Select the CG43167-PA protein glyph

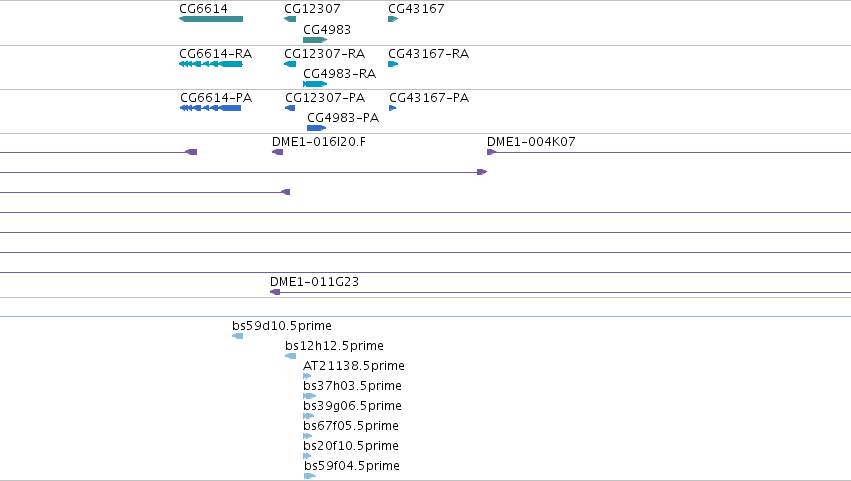pyautogui.click(x=393, y=108)
